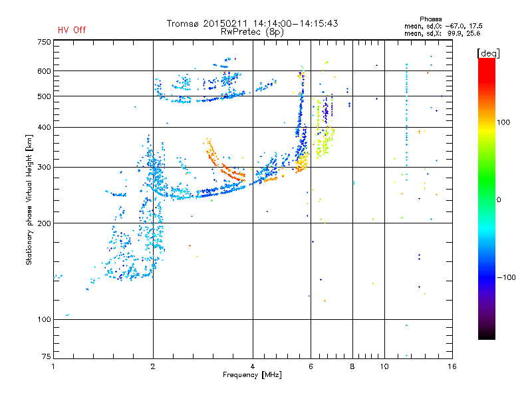Click the 'RwPretec (8p)' subtitle

click(x=253, y=32)
